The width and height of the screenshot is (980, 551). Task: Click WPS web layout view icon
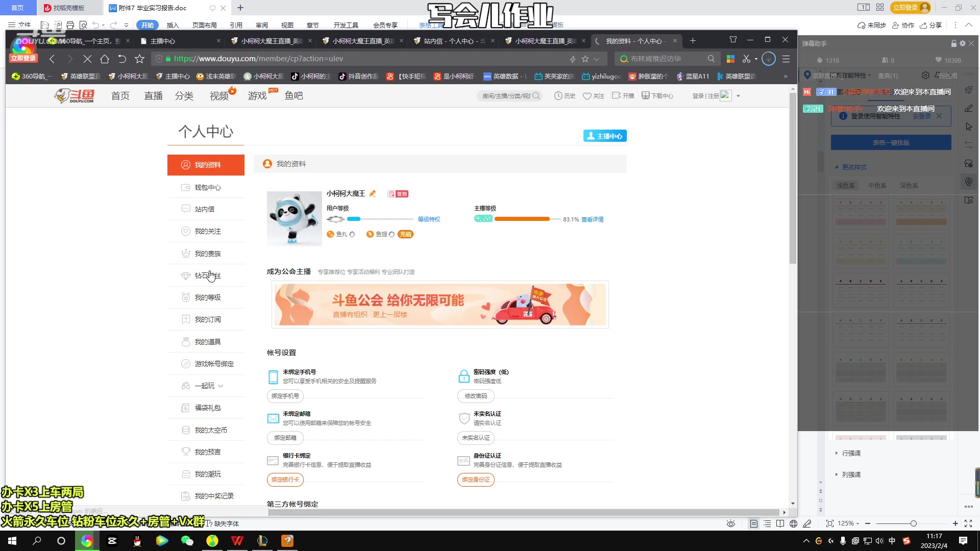tap(793, 523)
